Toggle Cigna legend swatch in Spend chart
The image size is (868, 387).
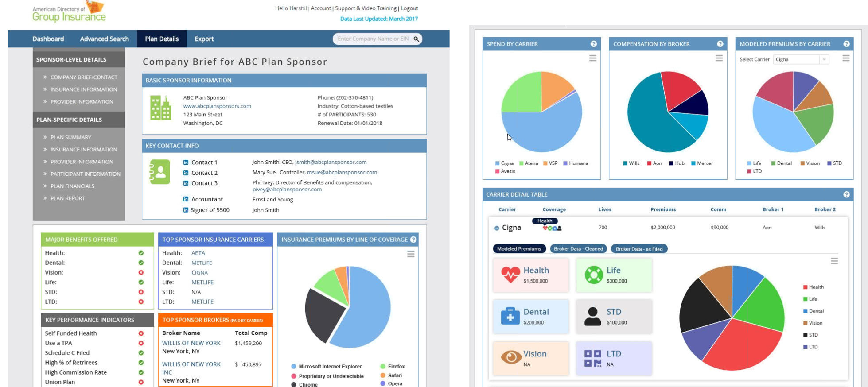pos(497,163)
